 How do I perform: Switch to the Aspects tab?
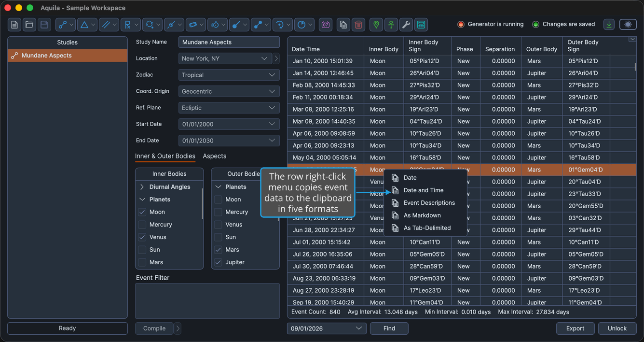coord(214,156)
